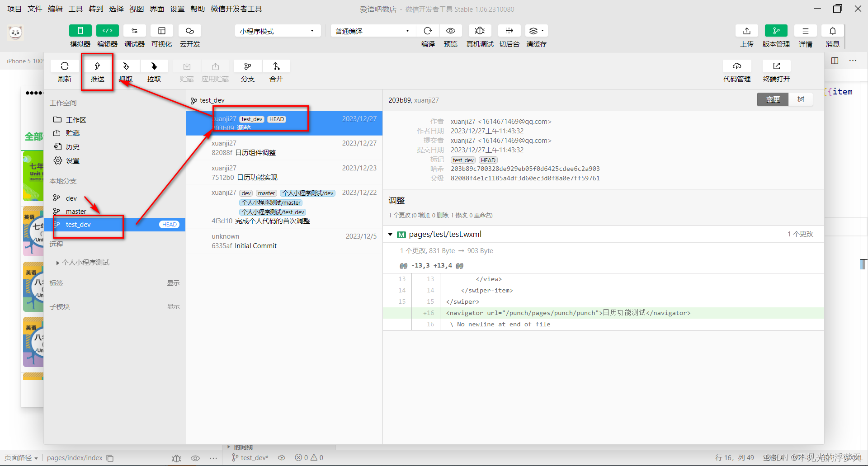The width and height of the screenshot is (868, 466).
Task: Select the master local branch
Action: click(115, 211)
